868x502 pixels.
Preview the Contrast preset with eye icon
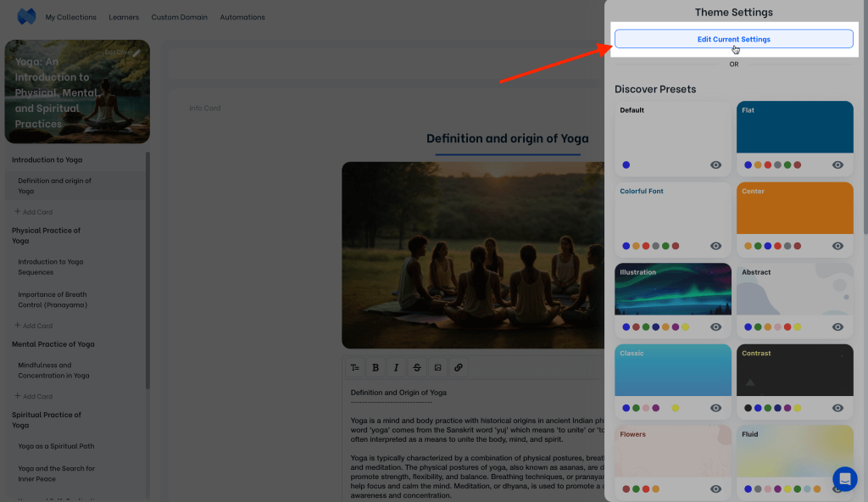[837, 408]
